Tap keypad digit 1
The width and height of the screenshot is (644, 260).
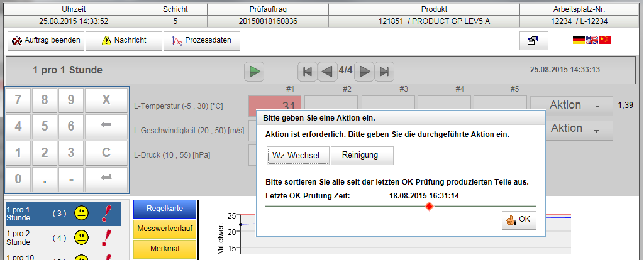[x=18, y=153]
